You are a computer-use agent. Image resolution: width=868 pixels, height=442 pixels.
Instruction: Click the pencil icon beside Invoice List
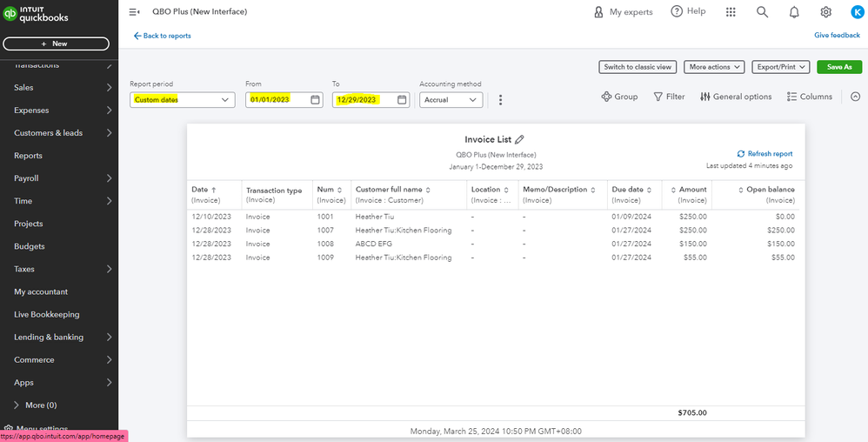click(520, 139)
